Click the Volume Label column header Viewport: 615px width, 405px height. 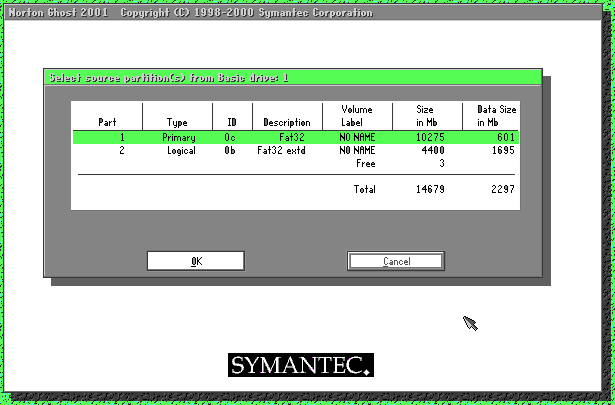tap(357, 116)
